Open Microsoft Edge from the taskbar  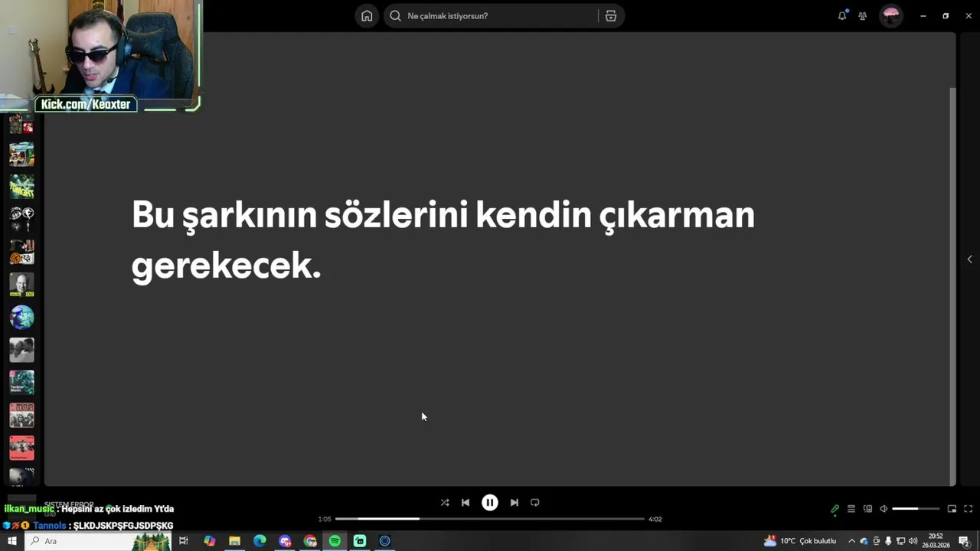click(260, 541)
